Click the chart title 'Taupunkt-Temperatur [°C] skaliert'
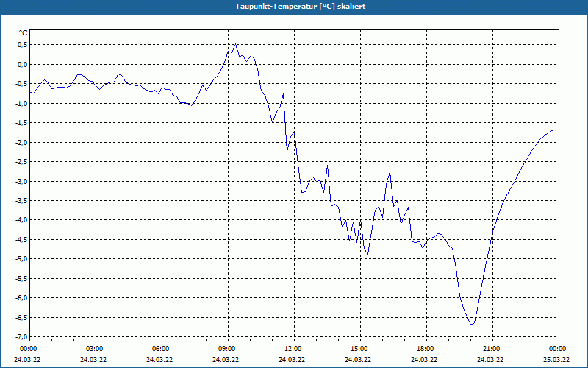This screenshot has width=588, height=368. 301,7
